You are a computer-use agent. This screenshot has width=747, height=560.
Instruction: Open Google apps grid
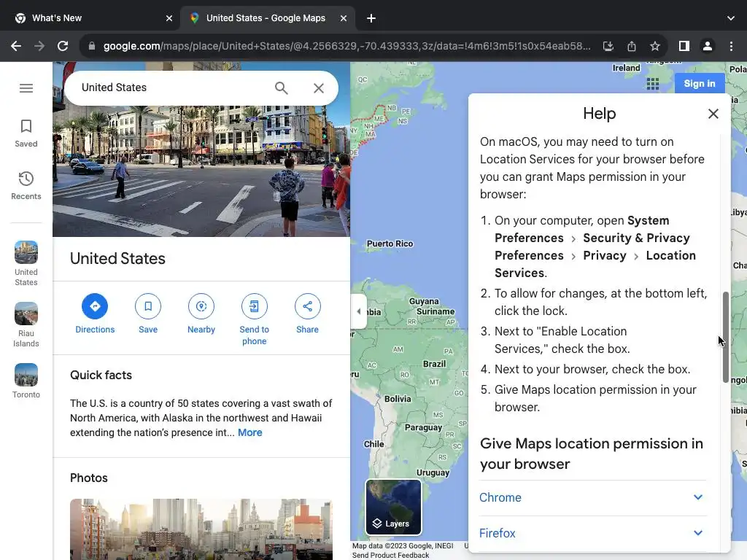pos(653,84)
